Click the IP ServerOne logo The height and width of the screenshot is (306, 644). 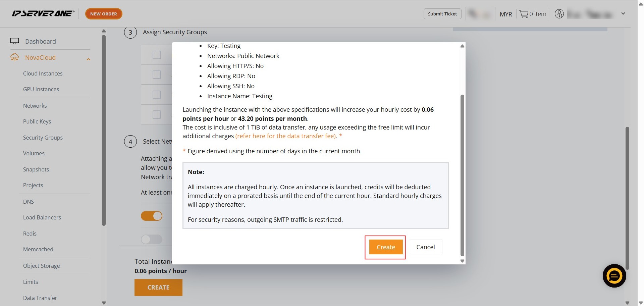click(43, 14)
